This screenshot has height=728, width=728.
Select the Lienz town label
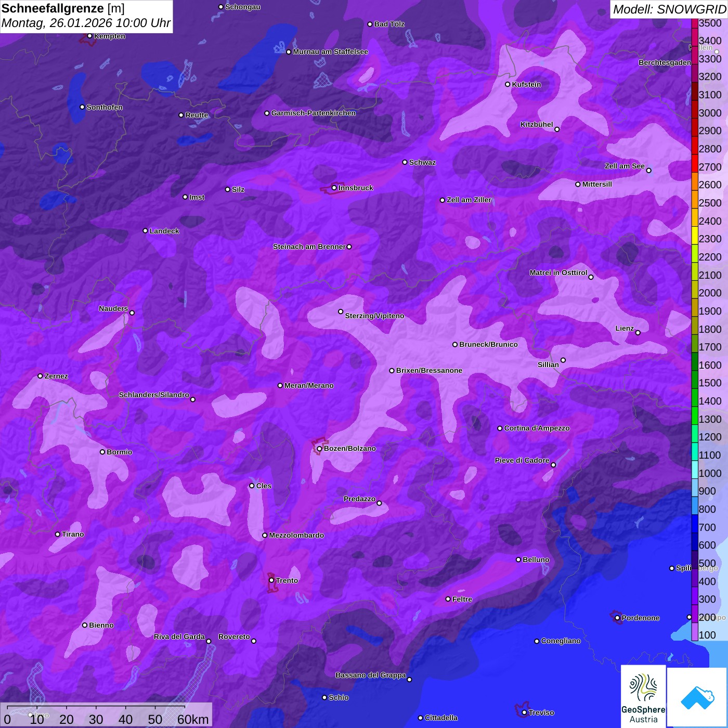(625, 329)
